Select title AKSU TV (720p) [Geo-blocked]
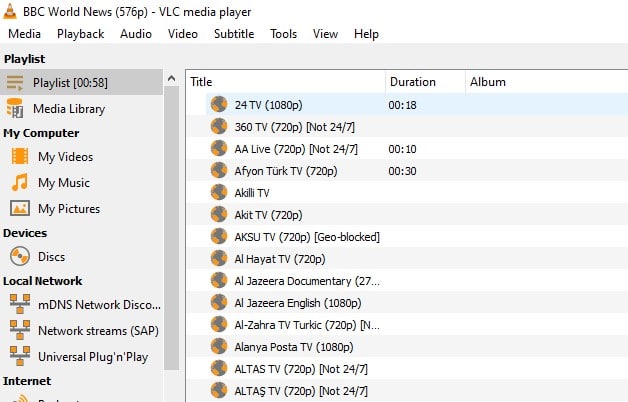628x402 pixels. click(307, 237)
